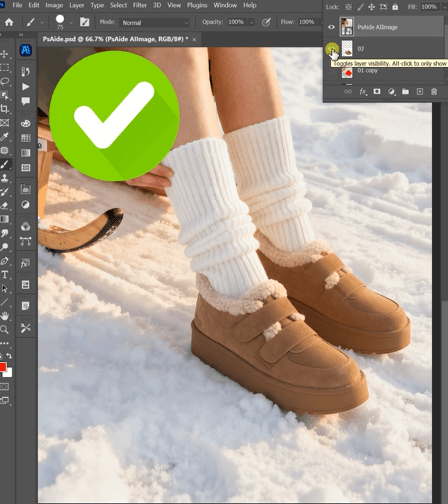Select the Move tool
448x504 pixels.
tap(4, 54)
